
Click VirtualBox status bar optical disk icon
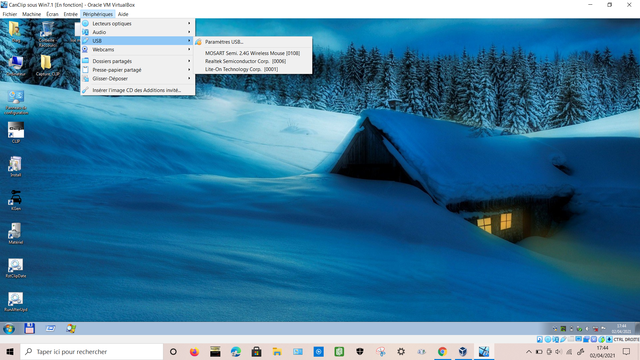548,339
